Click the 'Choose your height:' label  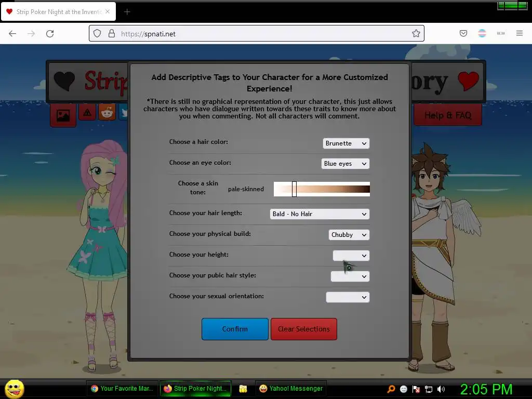pos(199,255)
